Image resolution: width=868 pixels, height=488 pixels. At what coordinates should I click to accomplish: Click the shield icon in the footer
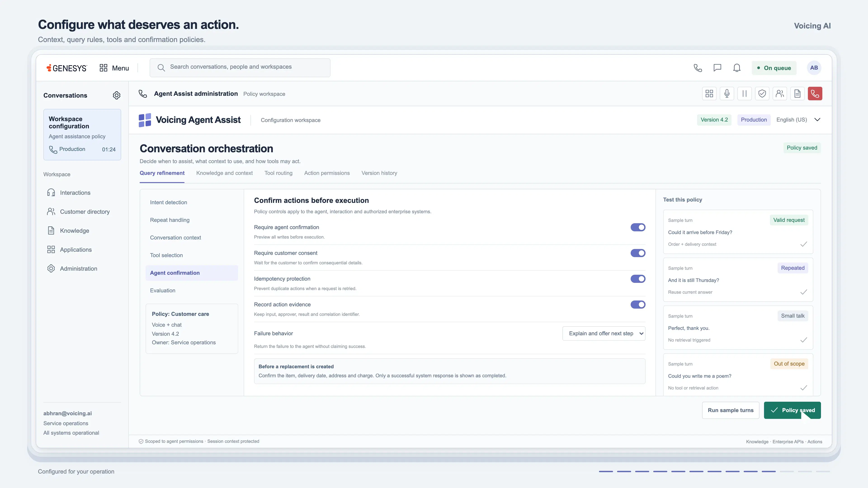coord(141,441)
